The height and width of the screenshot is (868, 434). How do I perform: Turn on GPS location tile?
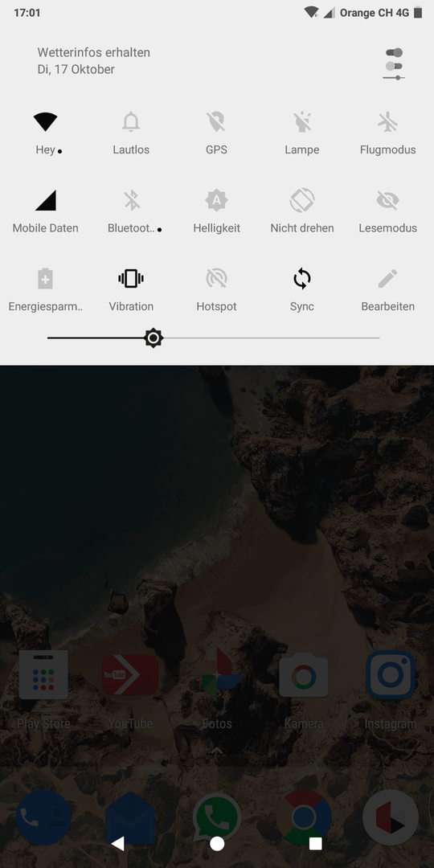click(x=216, y=122)
